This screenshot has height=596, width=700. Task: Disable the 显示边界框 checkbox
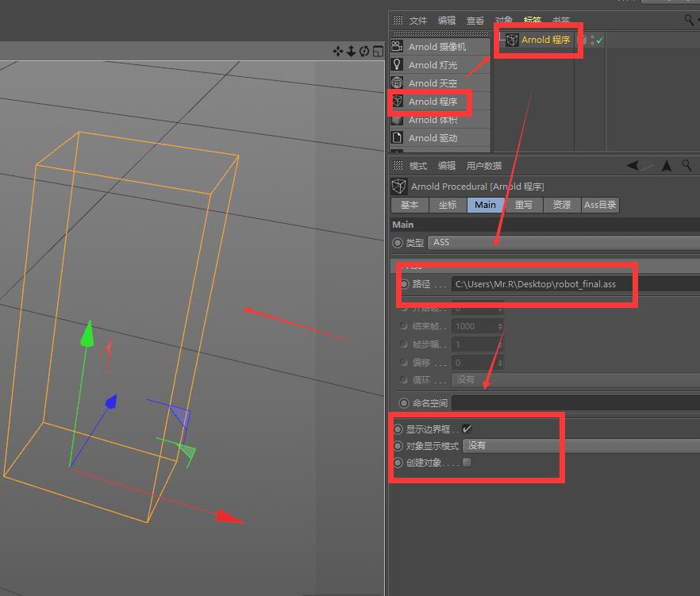click(467, 429)
